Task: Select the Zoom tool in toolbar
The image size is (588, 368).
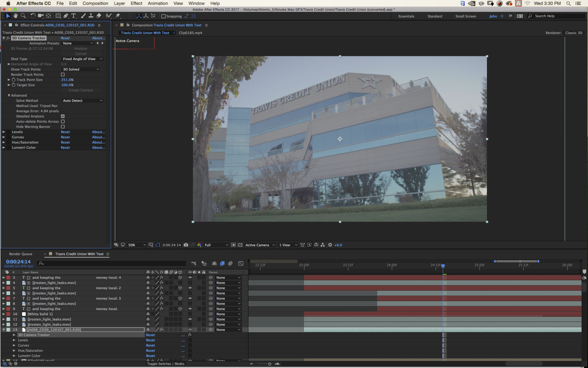Action: [x=23, y=16]
